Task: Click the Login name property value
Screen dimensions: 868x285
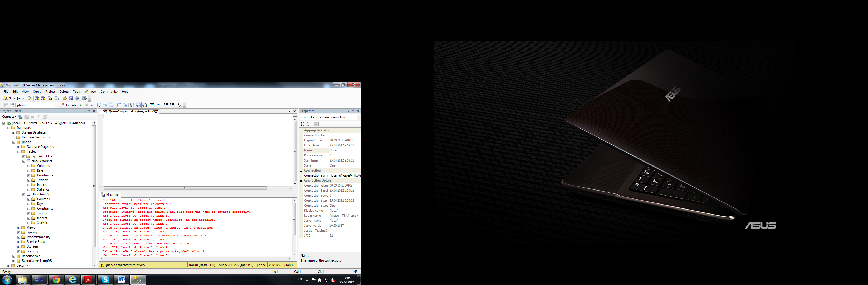Action: [344, 216]
